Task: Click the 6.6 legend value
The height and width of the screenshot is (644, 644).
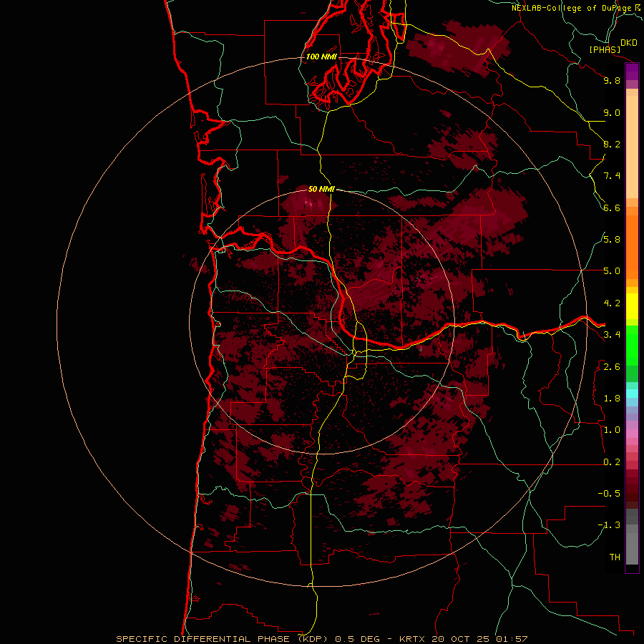Action: tap(612, 208)
